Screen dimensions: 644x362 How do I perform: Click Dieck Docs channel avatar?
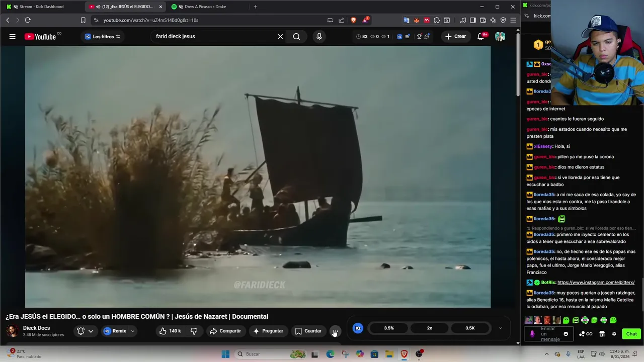13,331
